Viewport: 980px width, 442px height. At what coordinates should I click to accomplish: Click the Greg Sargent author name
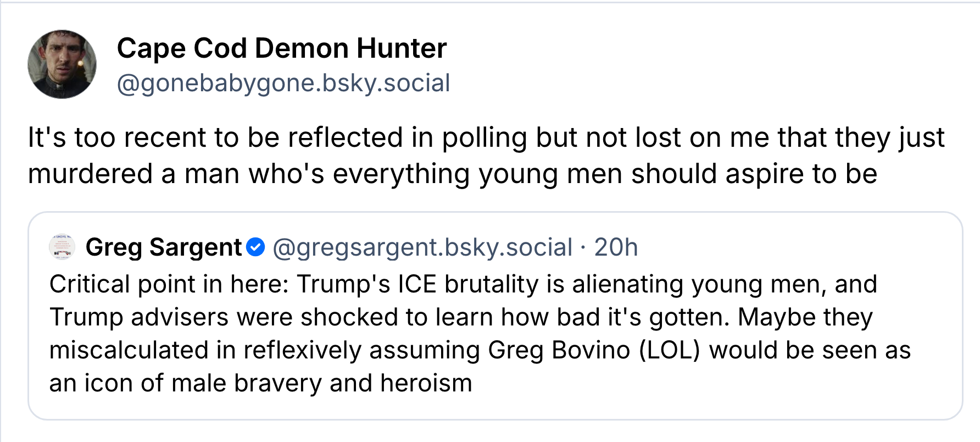point(164,247)
